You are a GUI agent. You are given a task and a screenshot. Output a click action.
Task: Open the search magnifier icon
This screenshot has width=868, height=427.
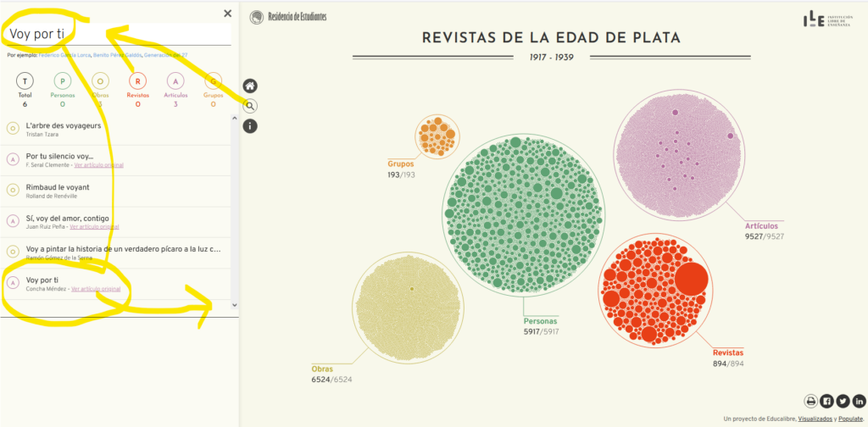[250, 106]
